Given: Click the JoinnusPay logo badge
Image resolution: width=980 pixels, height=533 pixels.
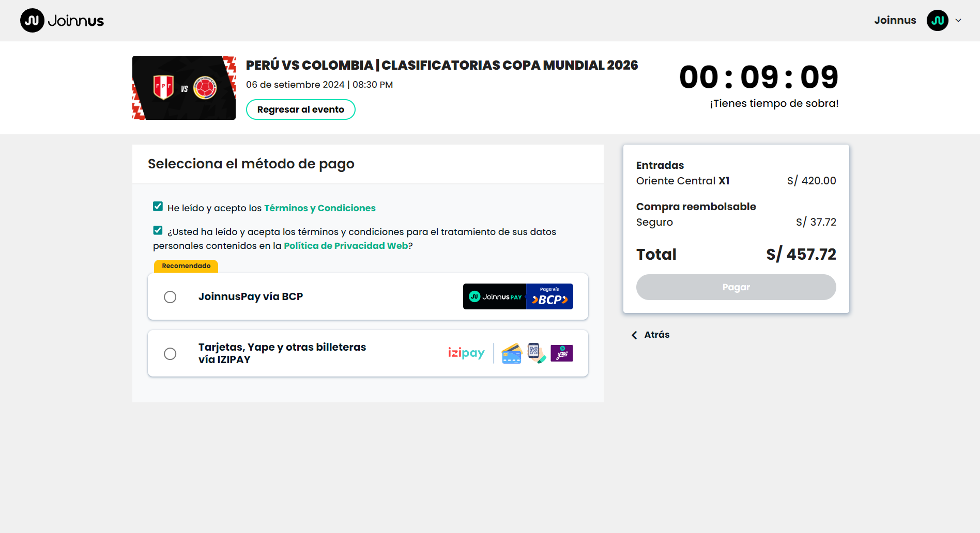Looking at the screenshot, I should (495, 296).
